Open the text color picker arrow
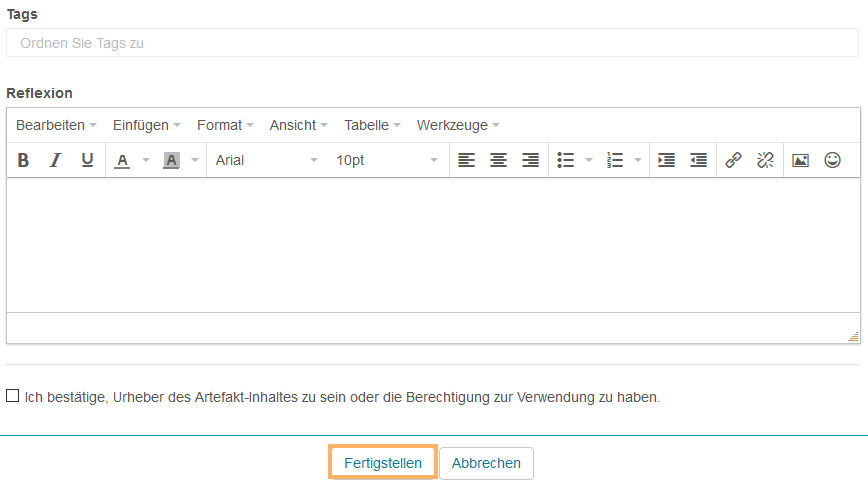This screenshot has height=485, width=868. (x=145, y=160)
